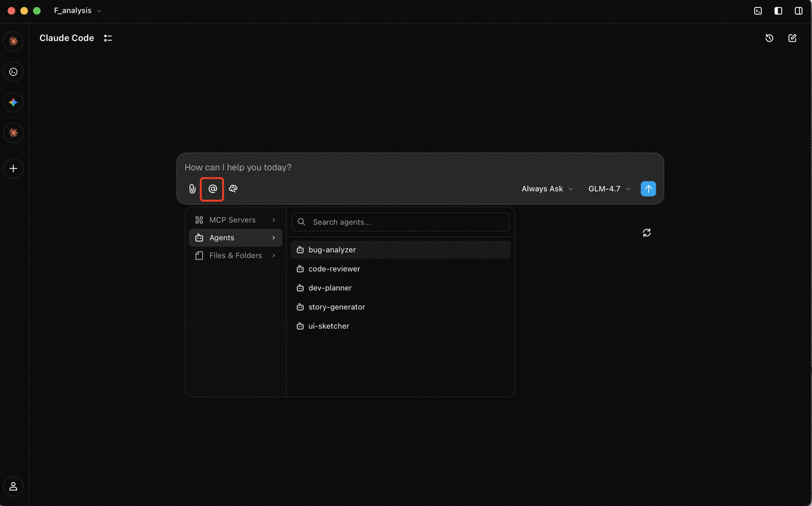Open the Claude session icon above the terminal-prompt icon

(13, 41)
